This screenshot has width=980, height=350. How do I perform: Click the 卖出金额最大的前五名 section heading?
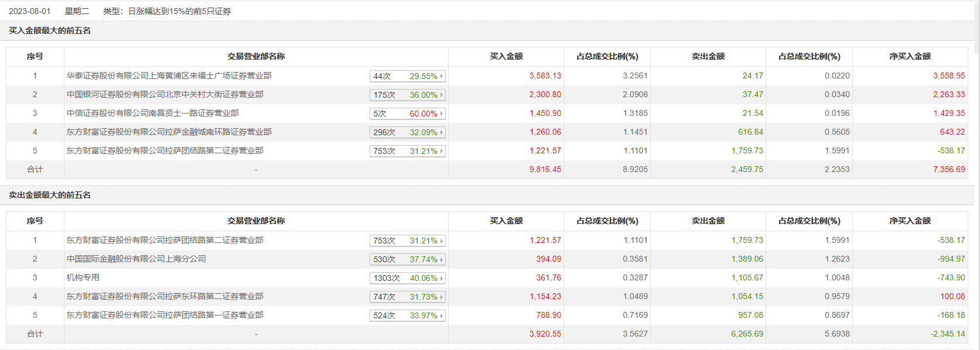pyautogui.click(x=50, y=195)
